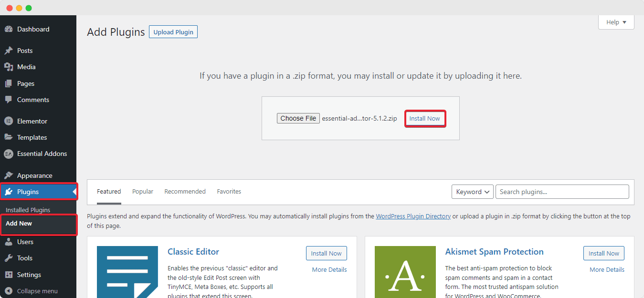Click the Media library icon
Screen dimensions: 644x298
(10, 67)
